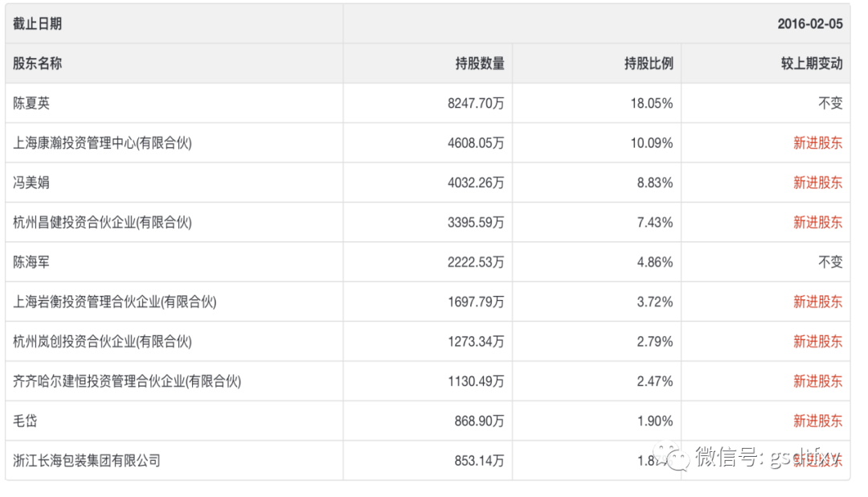Click 杭州岚创投资合伙企业(有限合伙) row name
The height and width of the screenshot is (497, 868).
pyautogui.click(x=103, y=342)
